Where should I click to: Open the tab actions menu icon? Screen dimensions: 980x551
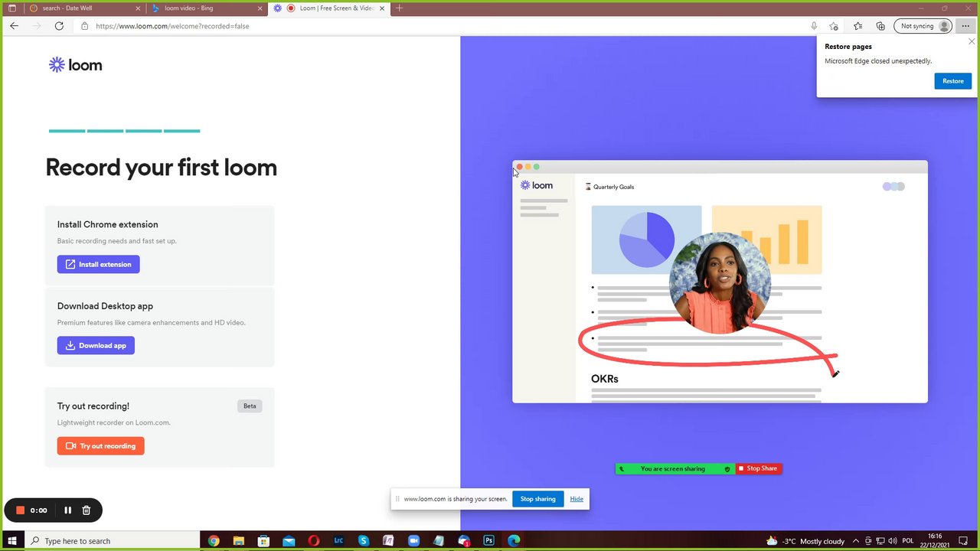(x=11, y=8)
